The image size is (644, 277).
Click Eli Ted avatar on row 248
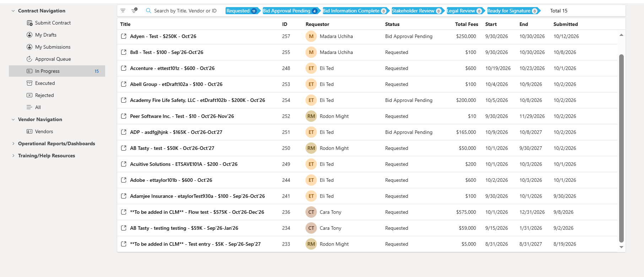click(311, 68)
